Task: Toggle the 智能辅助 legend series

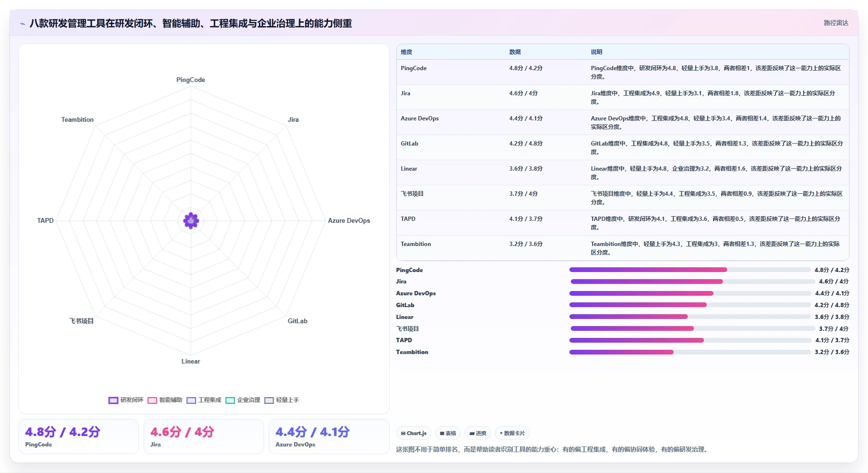Action: 165,400
